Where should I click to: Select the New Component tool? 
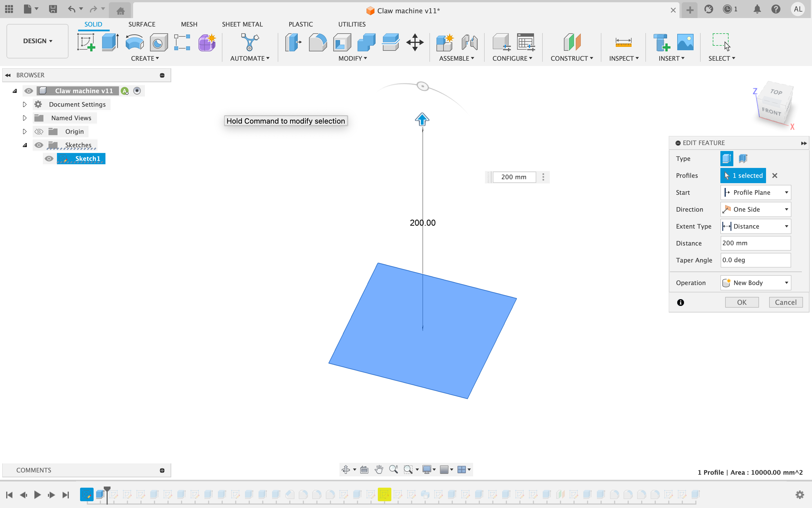coord(445,42)
